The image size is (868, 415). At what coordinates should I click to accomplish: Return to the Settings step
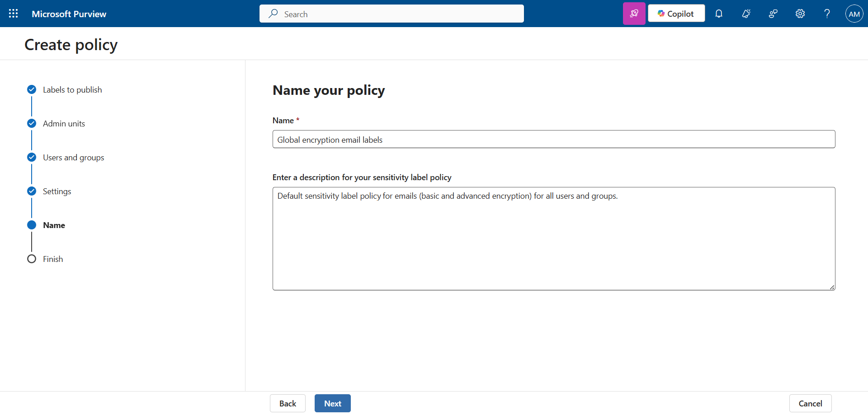tap(57, 191)
